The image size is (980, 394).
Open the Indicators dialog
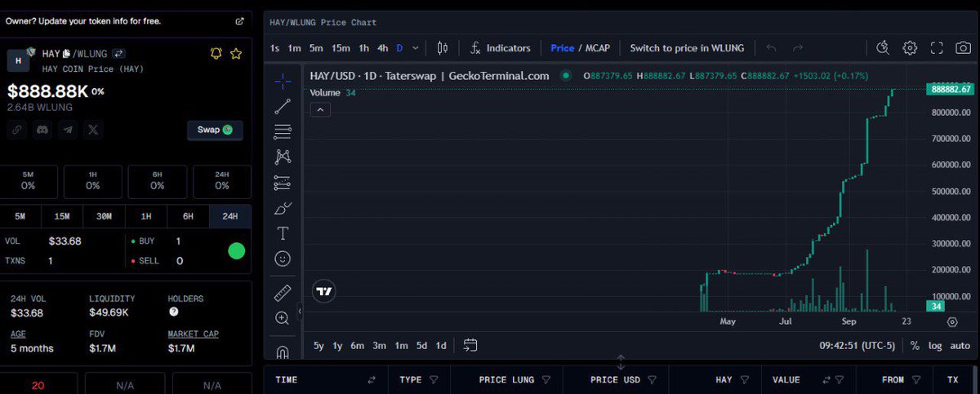tap(500, 48)
